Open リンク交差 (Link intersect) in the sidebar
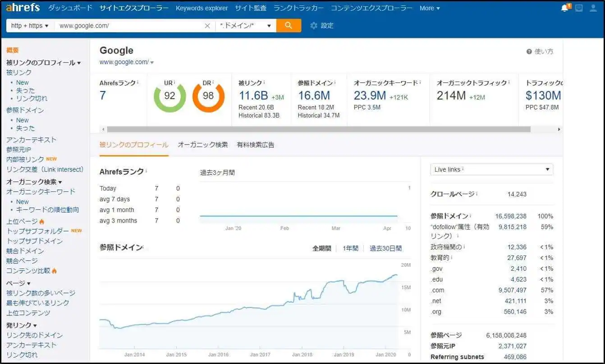Image resolution: width=605 pixels, height=364 pixels. pos(45,169)
